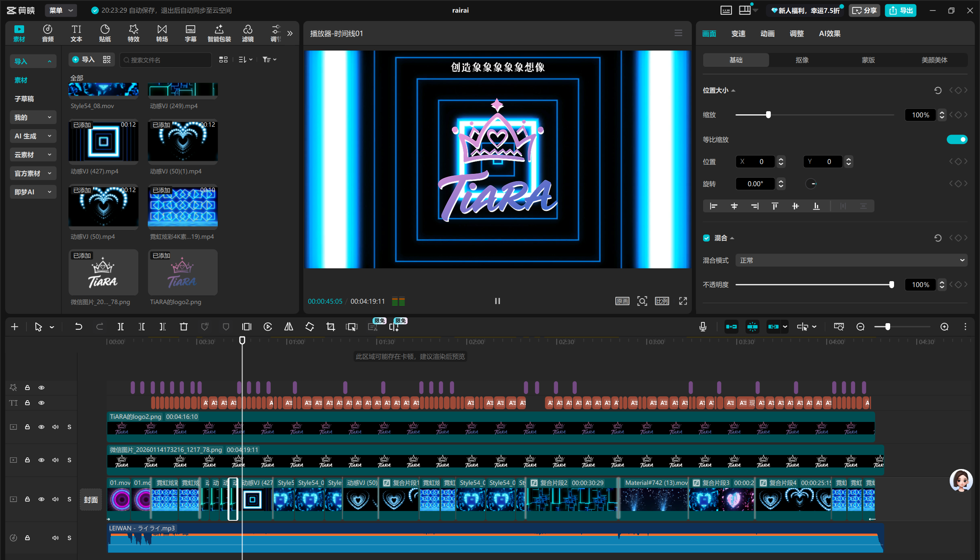Switch to the 变速 speed tab
Screen dimensions: 980x560
pyautogui.click(x=738, y=34)
